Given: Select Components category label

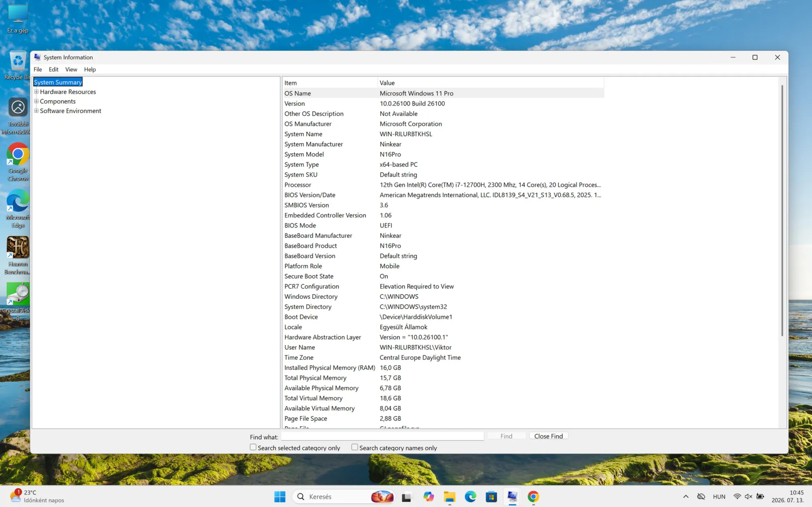Looking at the screenshot, I should [58, 101].
